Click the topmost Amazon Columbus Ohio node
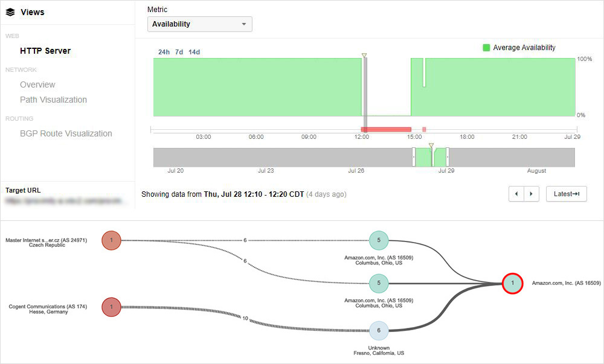Image resolution: width=604 pixels, height=364 pixels. pyautogui.click(x=379, y=240)
